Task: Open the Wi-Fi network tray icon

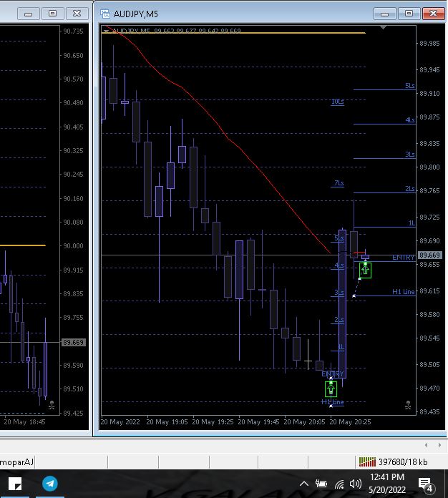Action: pos(339,484)
